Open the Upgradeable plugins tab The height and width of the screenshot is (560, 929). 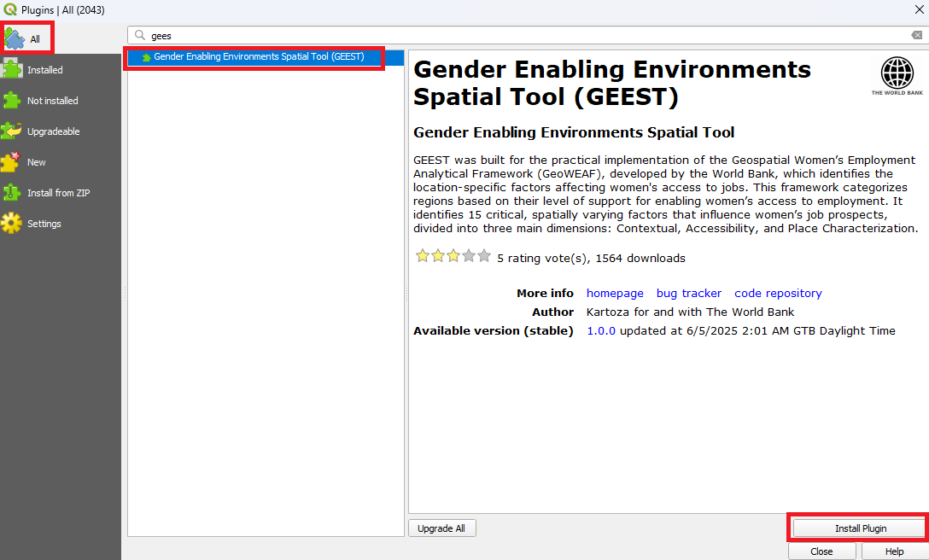[x=61, y=131]
